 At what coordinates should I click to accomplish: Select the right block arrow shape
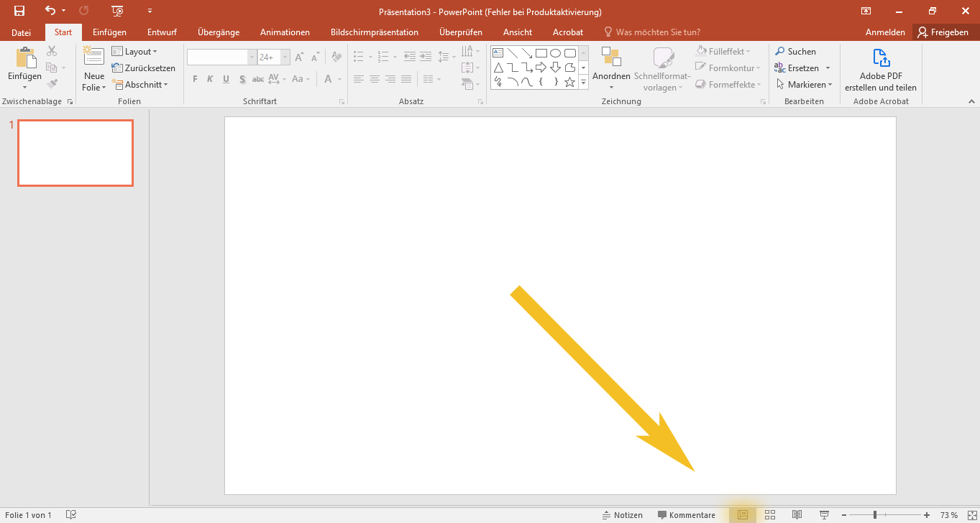[541, 68]
